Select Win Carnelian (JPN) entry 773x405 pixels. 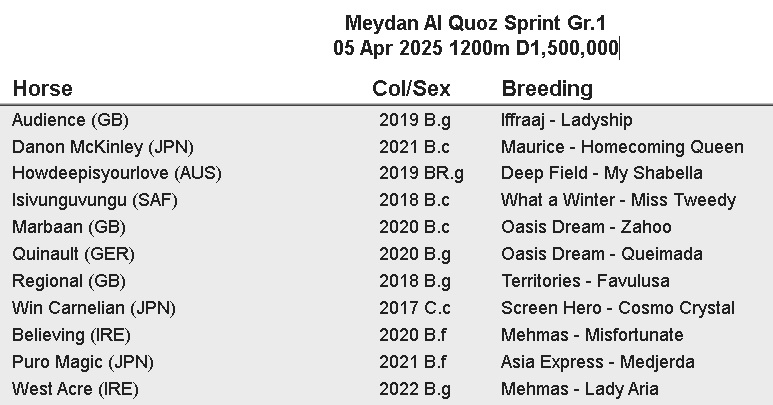(x=100, y=308)
